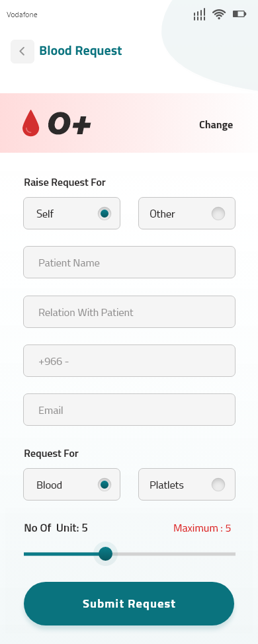Select the Self radio option

pyautogui.click(x=72, y=213)
